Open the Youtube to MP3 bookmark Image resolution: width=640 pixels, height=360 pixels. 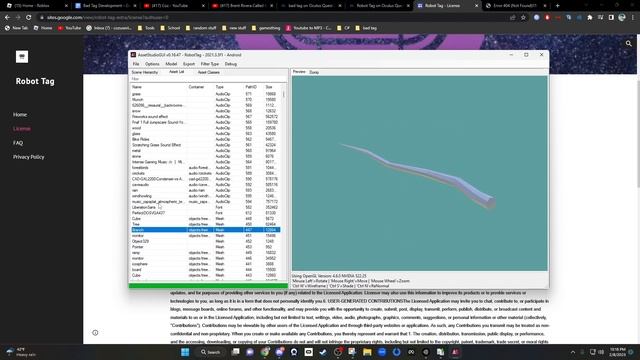point(309,28)
